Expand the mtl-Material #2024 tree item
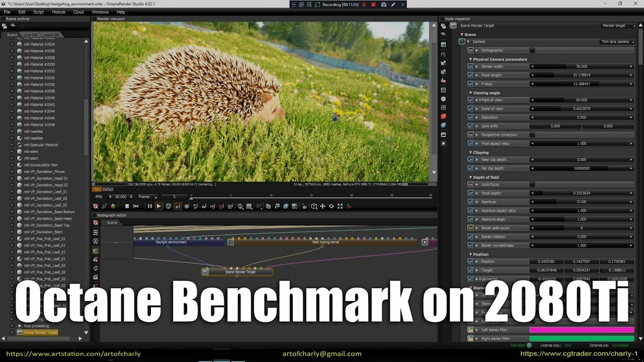The height and width of the screenshot is (362, 644). tap(11, 44)
